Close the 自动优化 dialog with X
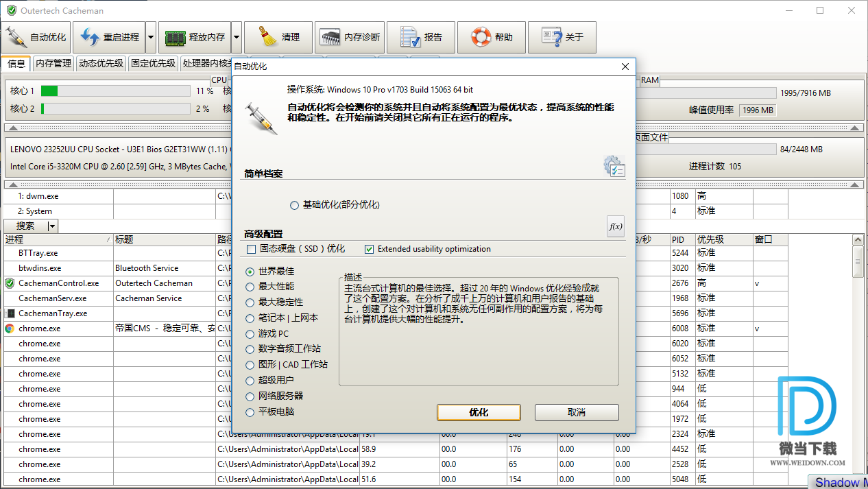868x489 pixels. click(x=625, y=67)
